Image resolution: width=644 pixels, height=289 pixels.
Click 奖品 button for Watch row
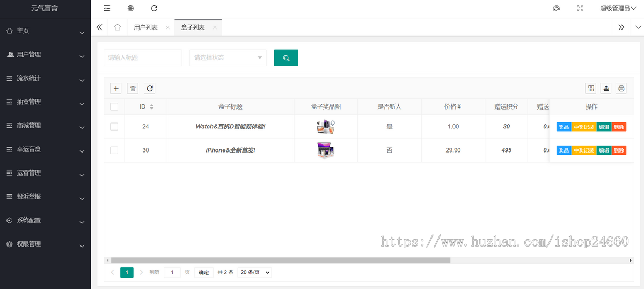[x=563, y=127]
